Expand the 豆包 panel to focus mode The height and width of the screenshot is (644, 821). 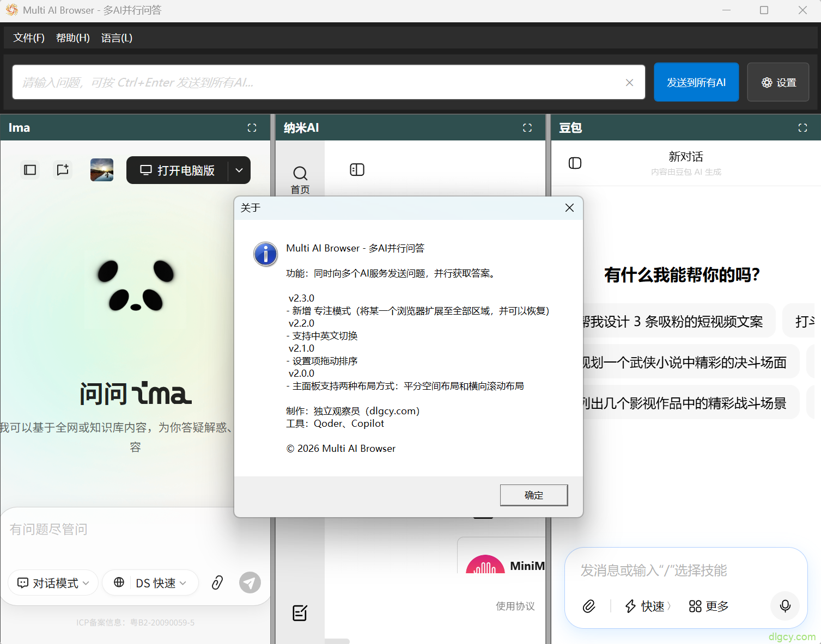click(802, 127)
